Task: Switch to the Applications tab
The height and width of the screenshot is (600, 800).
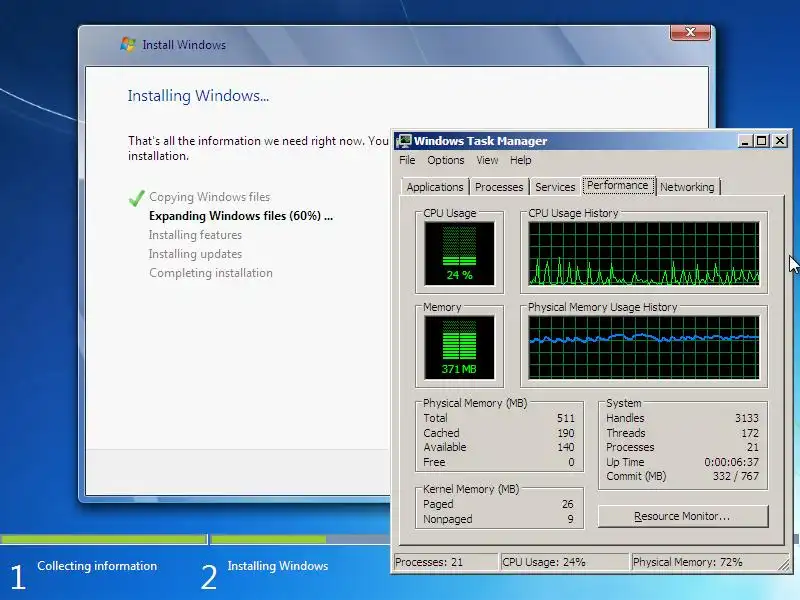Action: coord(435,187)
